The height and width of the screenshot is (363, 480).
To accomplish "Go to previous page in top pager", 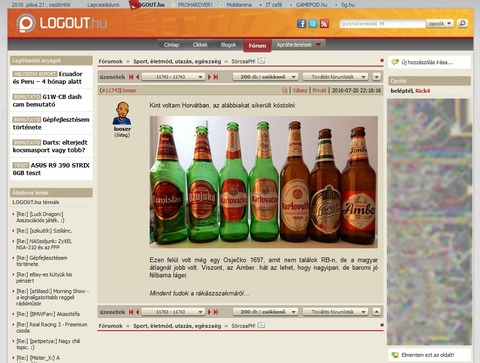I will click(137, 77).
